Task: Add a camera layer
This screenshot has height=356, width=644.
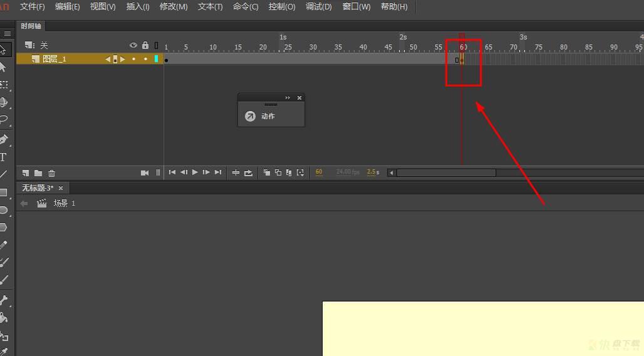Action: (x=145, y=173)
